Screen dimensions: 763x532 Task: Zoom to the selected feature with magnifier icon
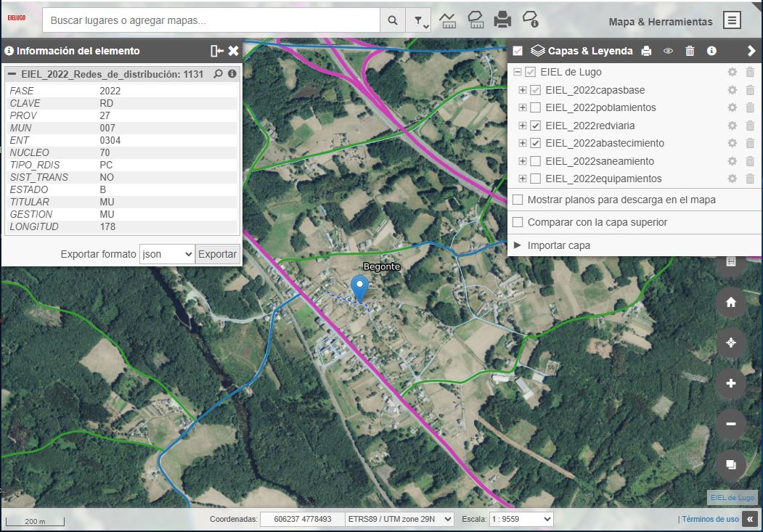coord(218,74)
